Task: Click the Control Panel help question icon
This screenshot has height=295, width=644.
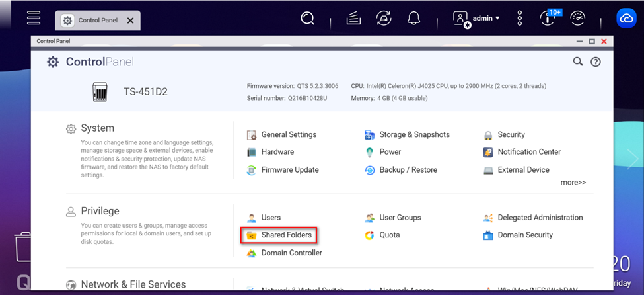Action: (x=595, y=62)
